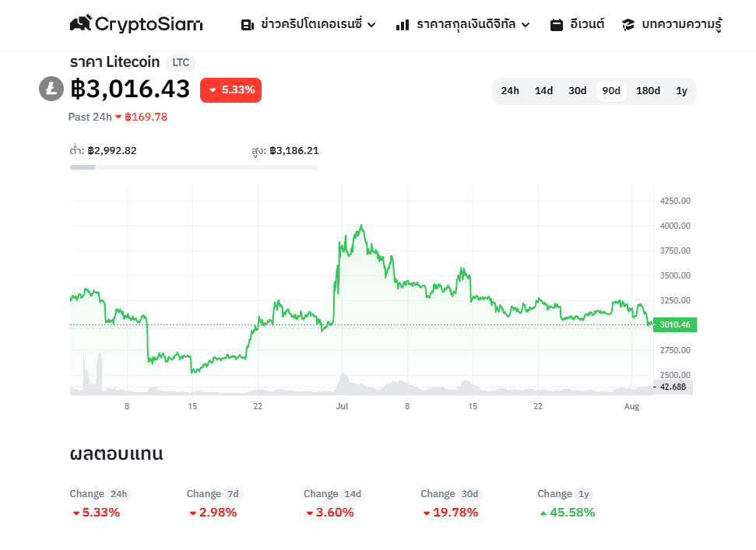756x550 pixels.
Task: Click the Litecoin coin logo
Action: [51, 89]
